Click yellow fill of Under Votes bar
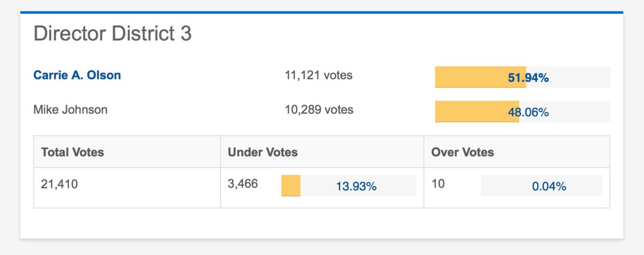Viewport: 644px width, 255px height. pos(291,186)
